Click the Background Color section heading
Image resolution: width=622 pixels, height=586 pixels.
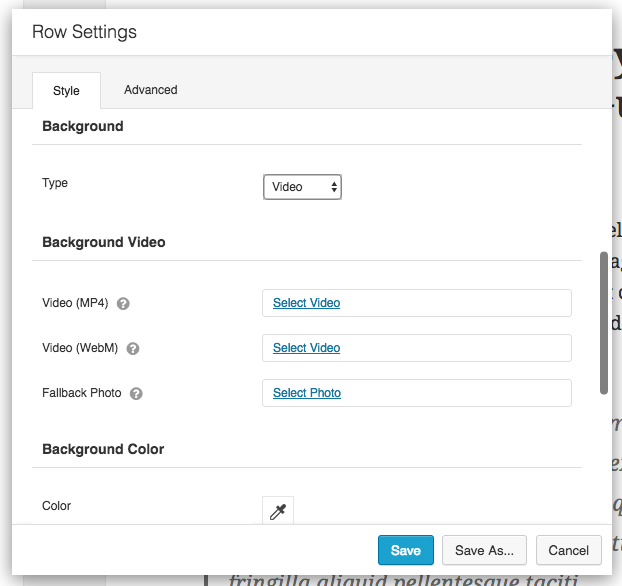coord(103,449)
